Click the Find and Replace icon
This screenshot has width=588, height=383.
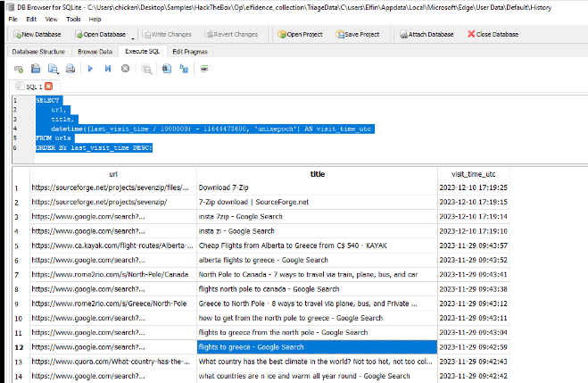click(x=184, y=69)
